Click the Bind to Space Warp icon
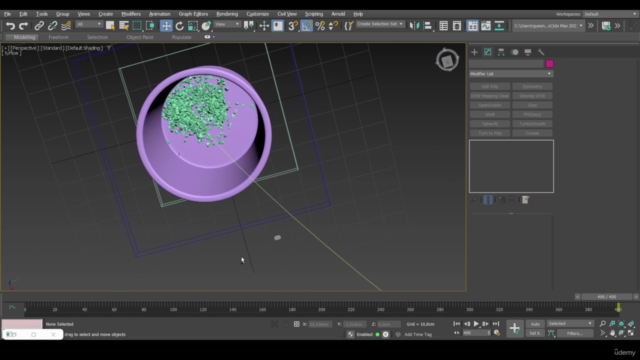The image size is (640, 360). (66, 26)
